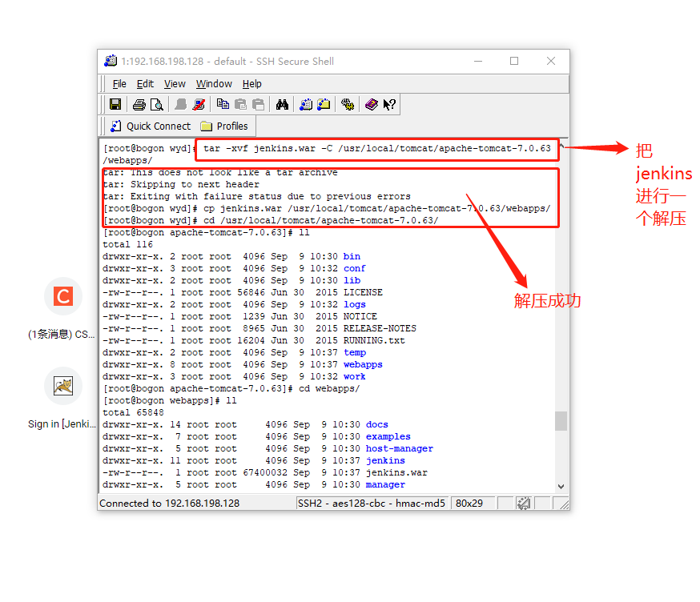Click the blue 'bin' directory entry
700x602 pixels.
pos(352,256)
